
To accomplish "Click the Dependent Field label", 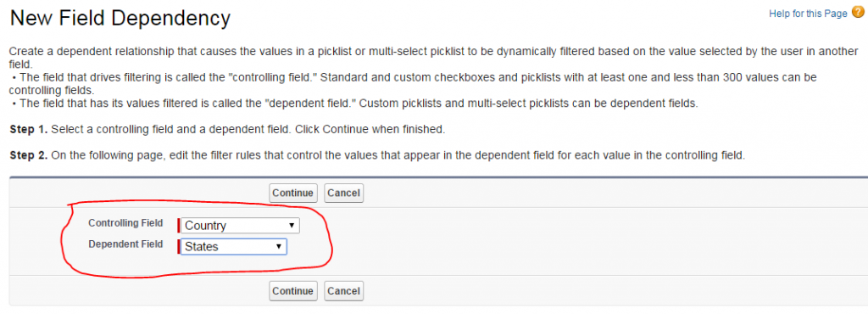I will [x=125, y=244].
